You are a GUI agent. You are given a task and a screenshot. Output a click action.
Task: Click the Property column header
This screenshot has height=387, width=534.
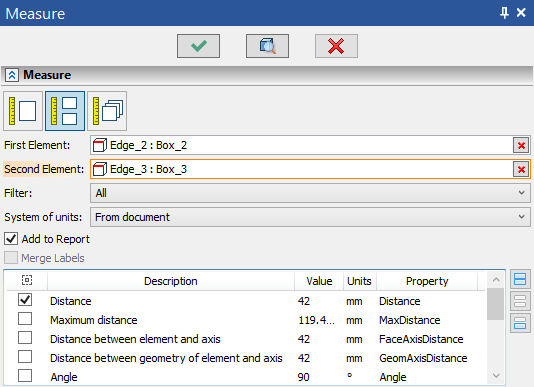[x=427, y=281]
